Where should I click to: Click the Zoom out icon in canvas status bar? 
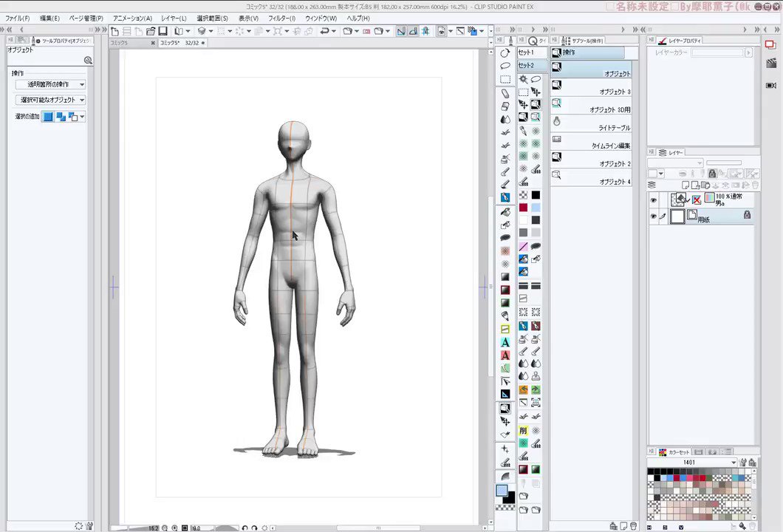click(x=165, y=528)
